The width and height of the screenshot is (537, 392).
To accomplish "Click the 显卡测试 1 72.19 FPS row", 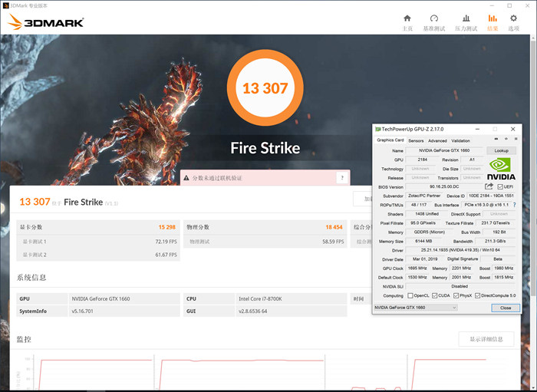I will [98, 242].
